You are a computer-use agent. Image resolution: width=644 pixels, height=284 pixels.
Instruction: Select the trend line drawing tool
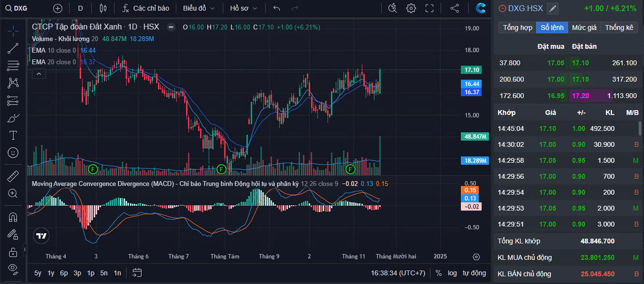click(13, 48)
